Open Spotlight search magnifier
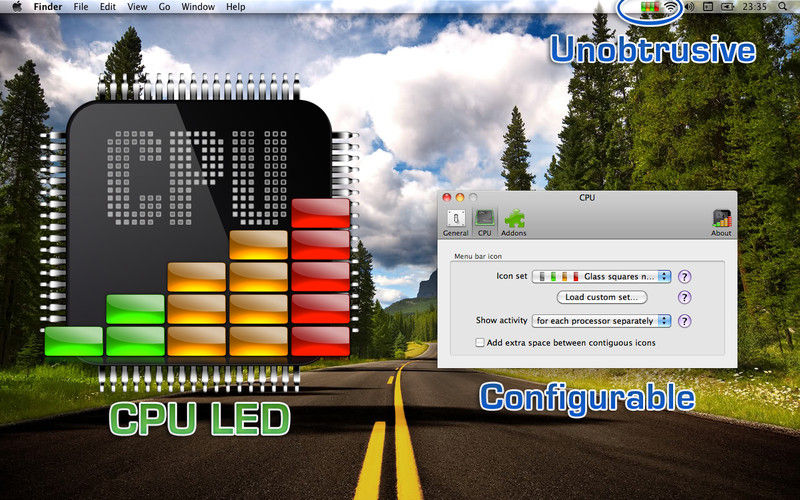This screenshot has height=500, width=800. (783, 7)
